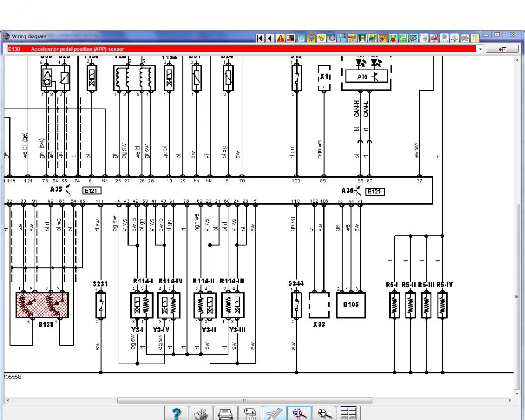The height and width of the screenshot is (420, 525).
Task: Click the red arrow button beside dropdown
Action: tap(503, 49)
